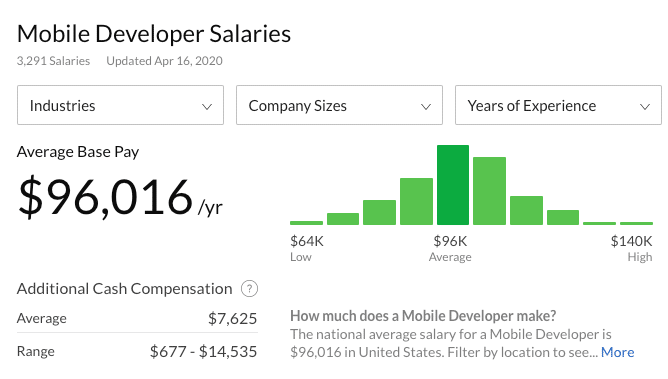Image resolution: width=668 pixels, height=379 pixels.
Task: Click the Additional Cash Compensation heading
Action: point(124,289)
